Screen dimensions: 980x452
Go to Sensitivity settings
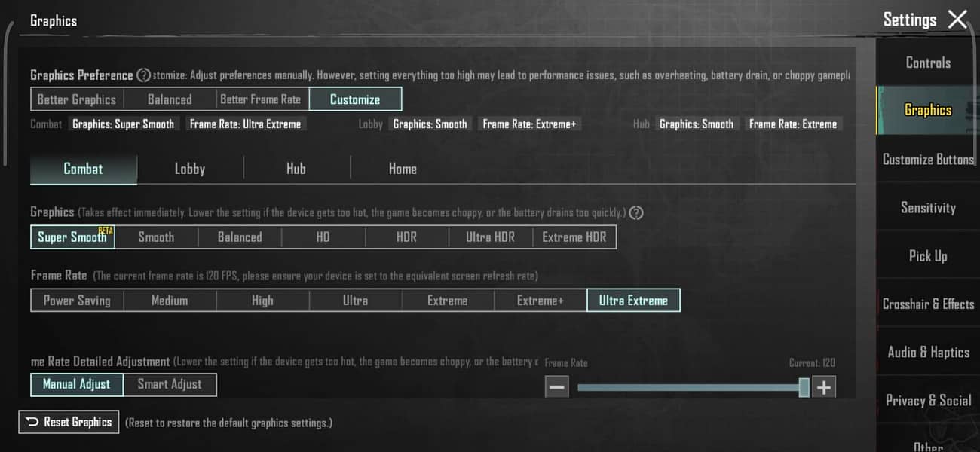click(x=928, y=208)
